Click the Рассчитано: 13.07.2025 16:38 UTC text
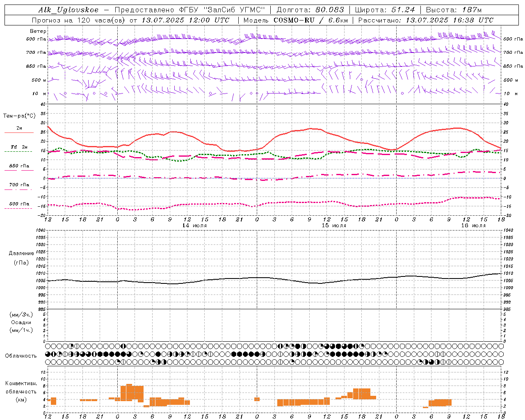The height and width of the screenshot is (420, 525). 426,20
